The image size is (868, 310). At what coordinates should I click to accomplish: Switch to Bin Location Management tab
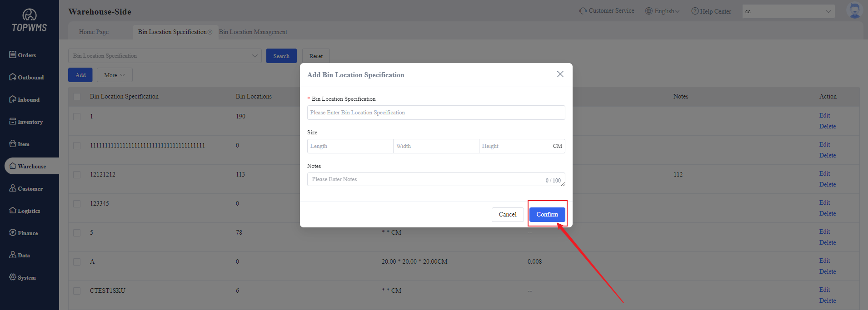253,32
